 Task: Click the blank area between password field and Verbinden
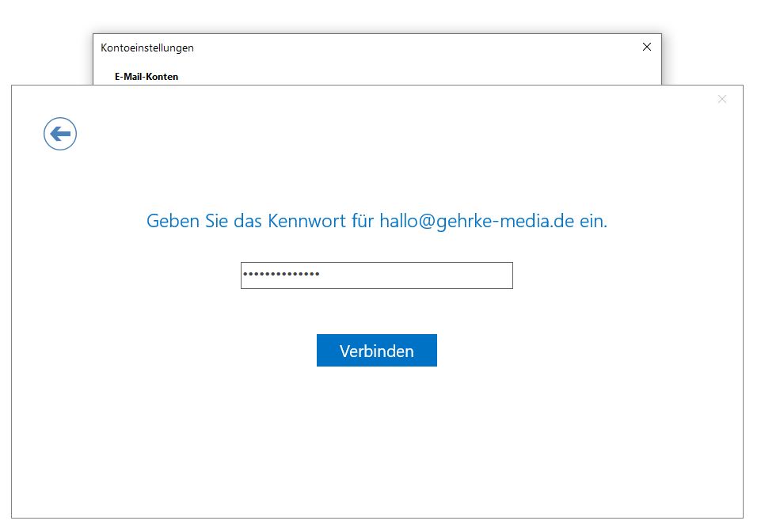[x=377, y=311]
